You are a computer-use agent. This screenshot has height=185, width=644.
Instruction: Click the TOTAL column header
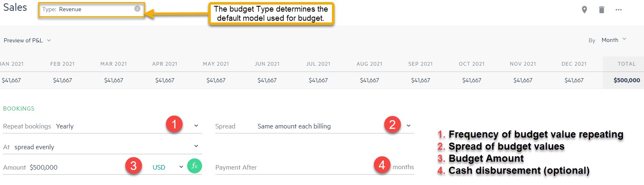(x=626, y=64)
